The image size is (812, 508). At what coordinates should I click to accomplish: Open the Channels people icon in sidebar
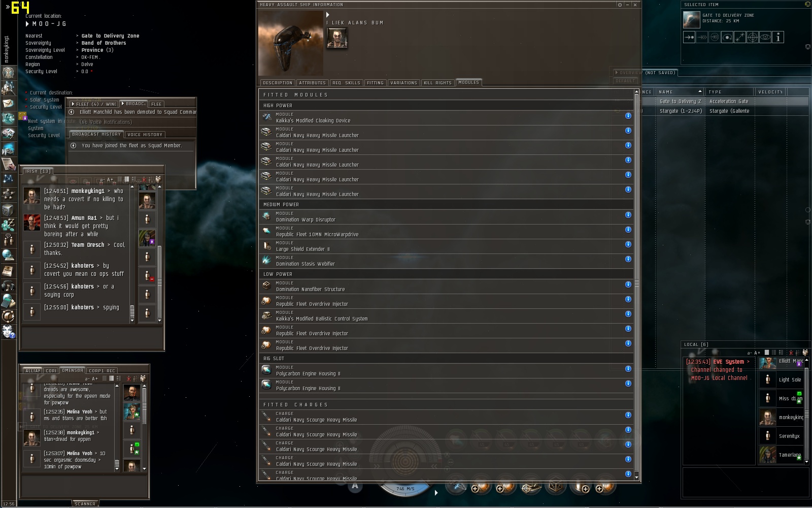[x=8, y=239]
